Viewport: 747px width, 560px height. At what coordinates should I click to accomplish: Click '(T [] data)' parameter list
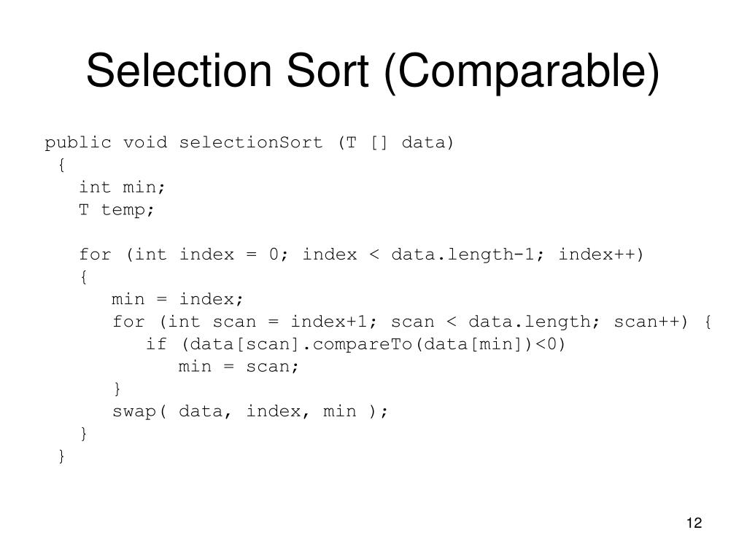point(395,142)
